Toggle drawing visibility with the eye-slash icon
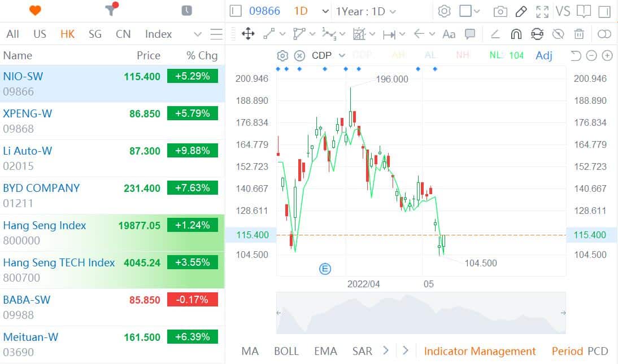The height and width of the screenshot is (364, 618). 558,34
